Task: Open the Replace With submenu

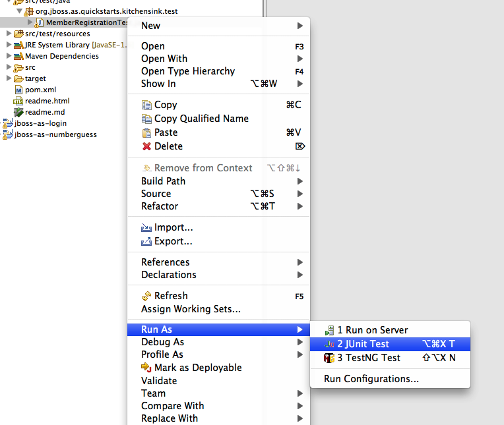Action: tap(218, 418)
